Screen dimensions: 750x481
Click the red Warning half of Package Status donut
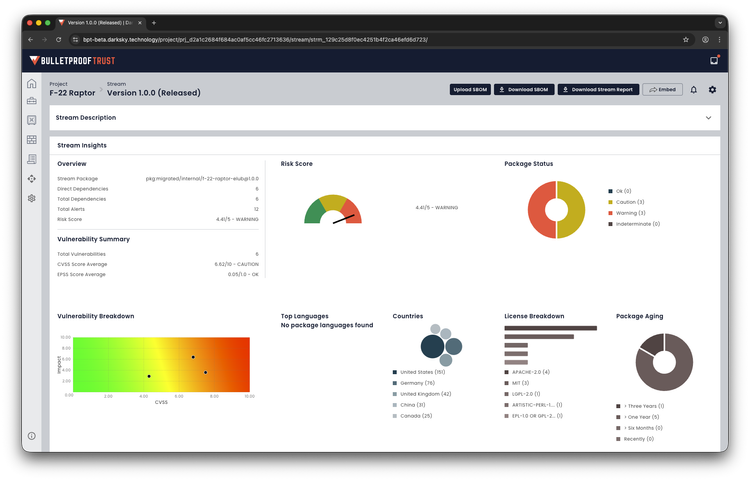click(x=538, y=209)
